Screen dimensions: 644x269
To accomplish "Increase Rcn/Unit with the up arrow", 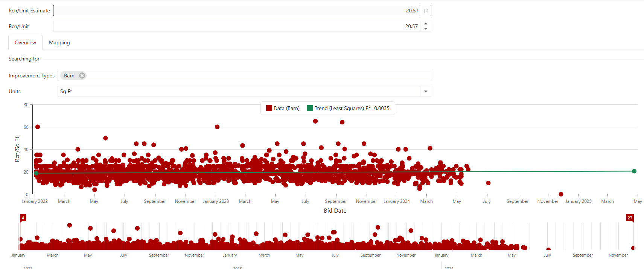I will [x=426, y=24].
